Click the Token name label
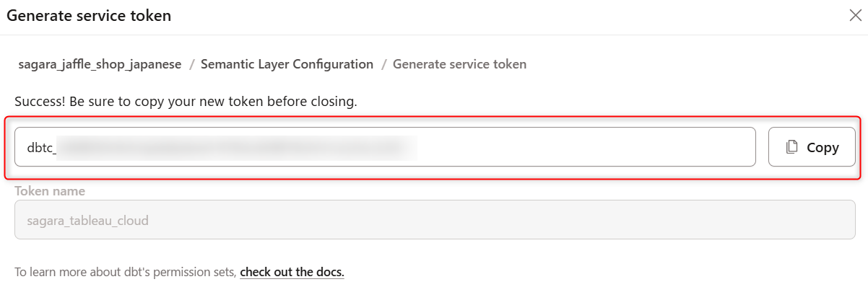 (x=50, y=191)
